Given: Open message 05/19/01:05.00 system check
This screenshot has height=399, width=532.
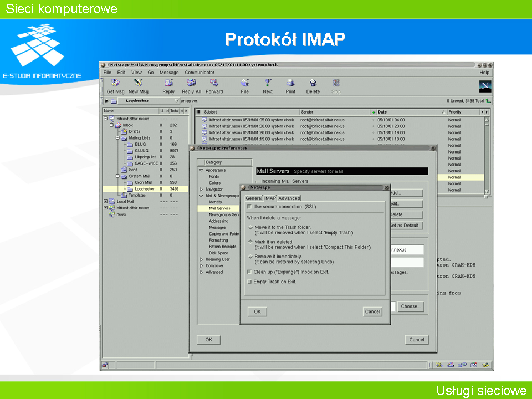Looking at the screenshot, I should click(x=251, y=120).
